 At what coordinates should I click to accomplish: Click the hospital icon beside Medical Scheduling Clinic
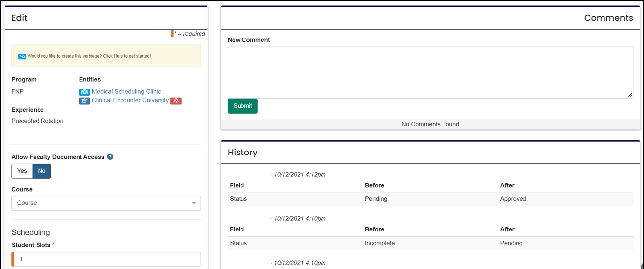[x=84, y=92]
